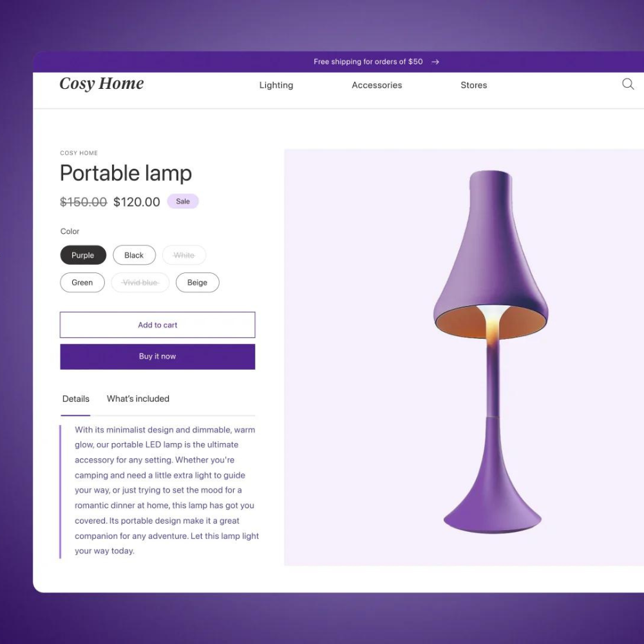
Task: Click the purple lamp product image
Action: tap(491, 352)
